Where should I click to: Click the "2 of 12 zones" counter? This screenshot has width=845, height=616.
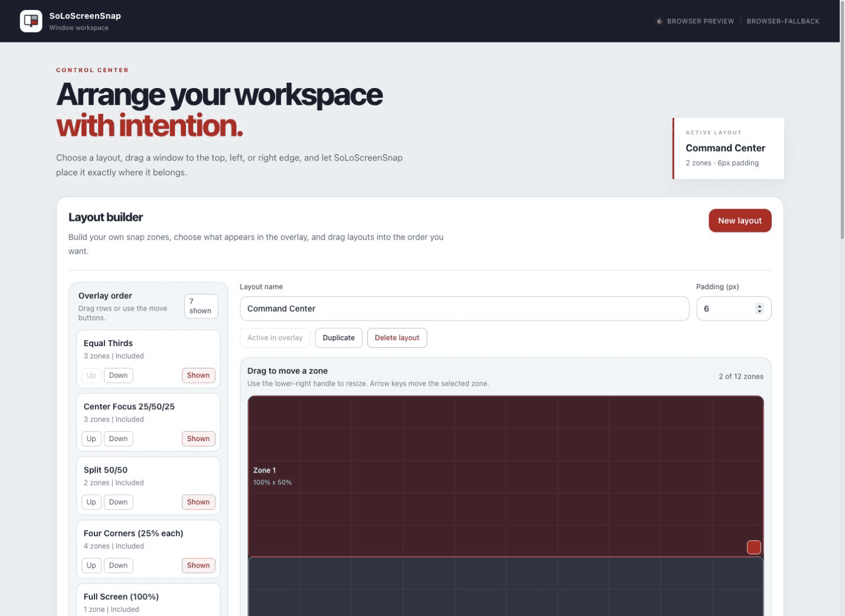click(741, 376)
